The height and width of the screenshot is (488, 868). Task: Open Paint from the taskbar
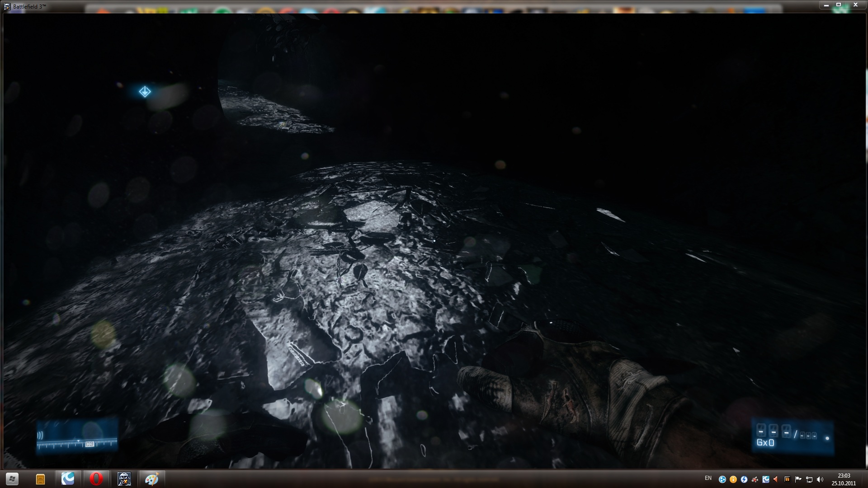click(151, 479)
